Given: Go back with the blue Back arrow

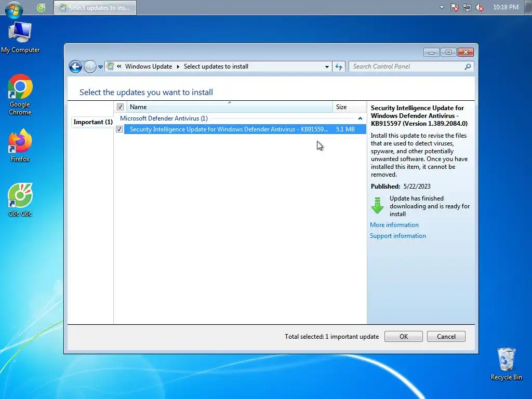Looking at the screenshot, I should pyautogui.click(x=75, y=66).
